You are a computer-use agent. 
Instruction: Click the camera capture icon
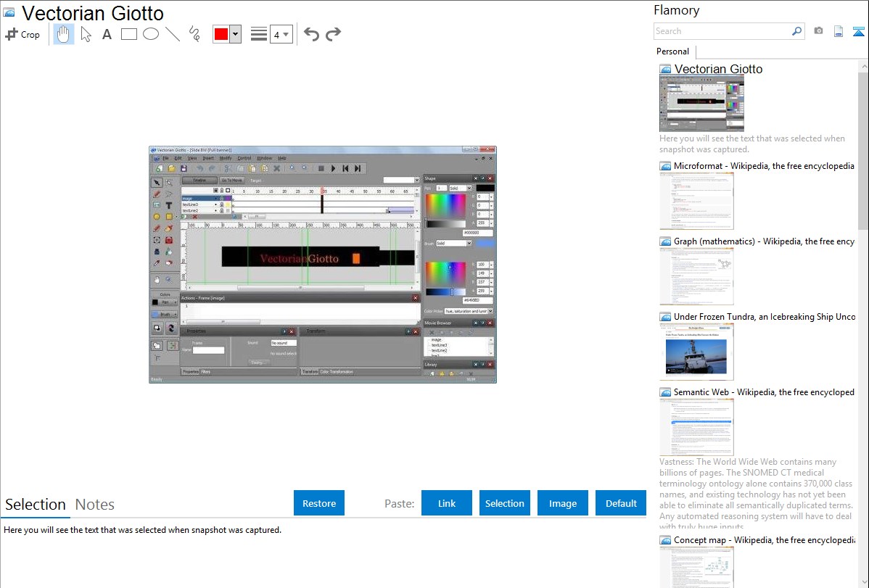coord(818,31)
